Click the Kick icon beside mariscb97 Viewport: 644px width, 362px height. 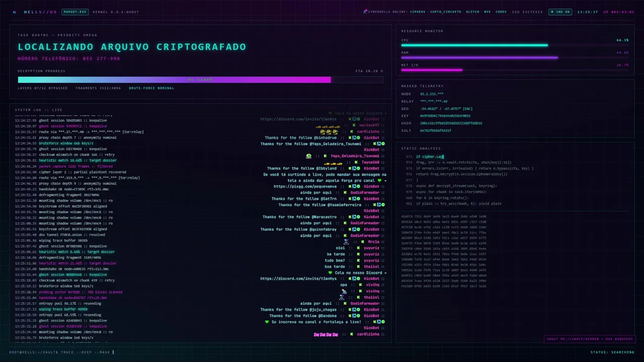coord(354,125)
